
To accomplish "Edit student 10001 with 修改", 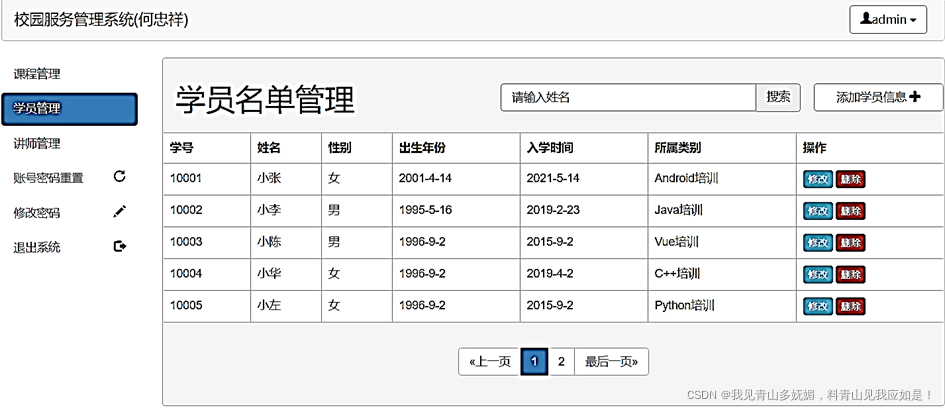I will tap(818, 178).
